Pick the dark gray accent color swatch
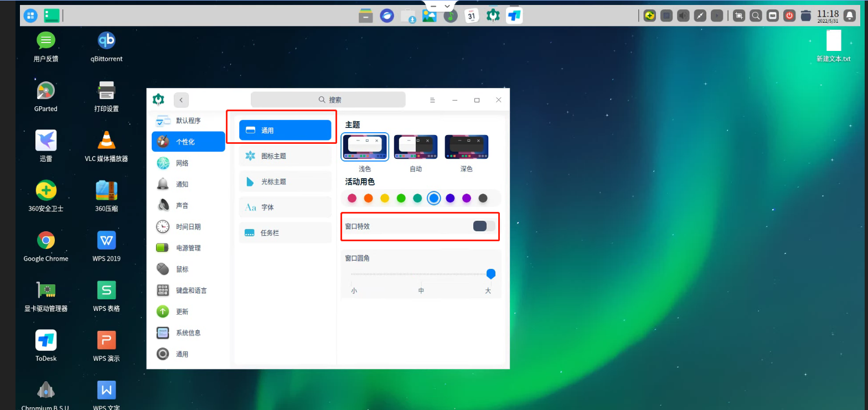 pyautogui.click(x=483, y=198)
